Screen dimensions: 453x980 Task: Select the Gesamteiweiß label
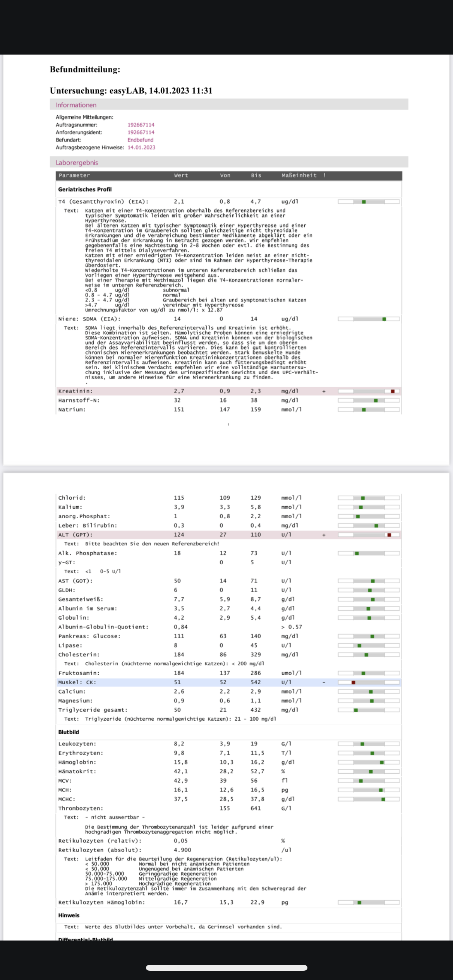pyautogui.click(x=81, y=599)
